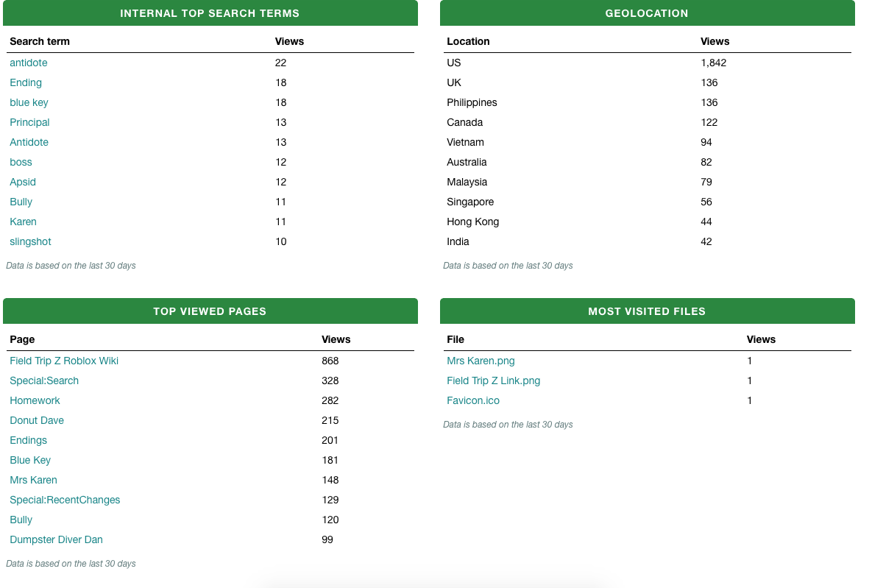The height and width of the screenshot is (588, 872).
Task: Select the 'Principal' search term link
Action: 29,123
